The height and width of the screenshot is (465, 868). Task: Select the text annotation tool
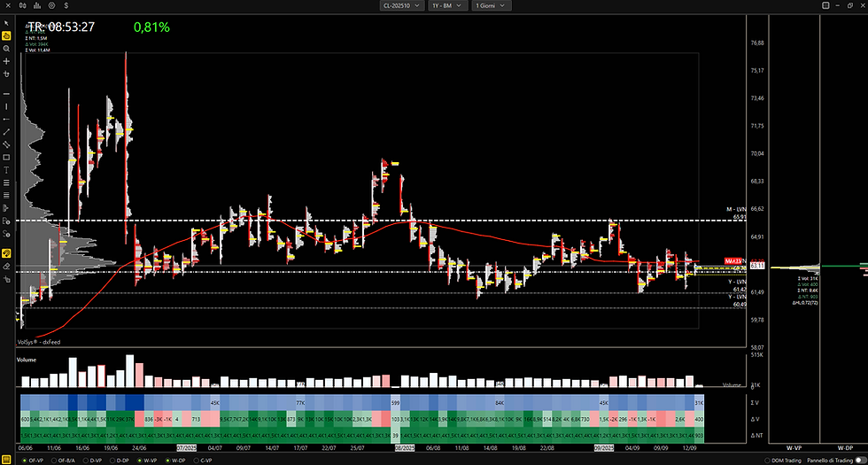click(x=6, y=170)
